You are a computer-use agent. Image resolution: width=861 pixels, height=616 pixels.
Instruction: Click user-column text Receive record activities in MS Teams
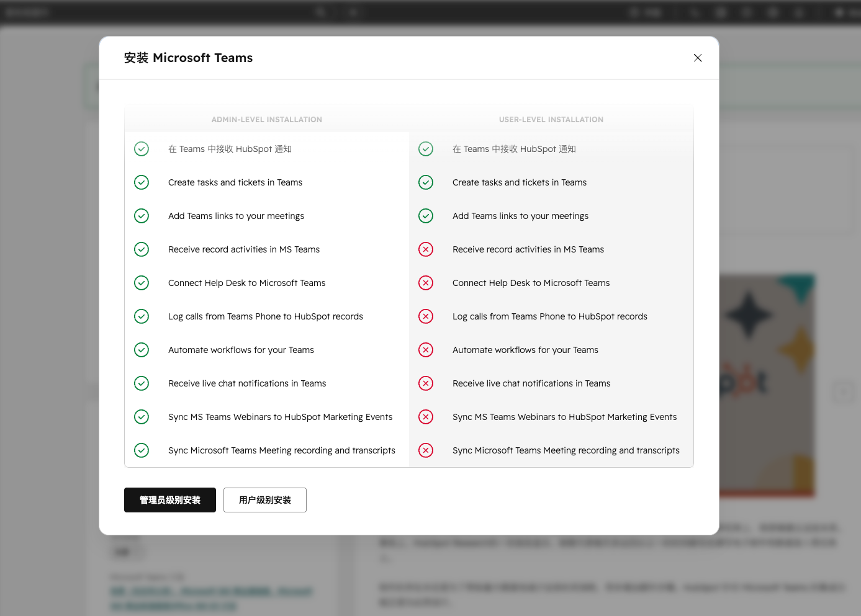[x=528, y=249]
